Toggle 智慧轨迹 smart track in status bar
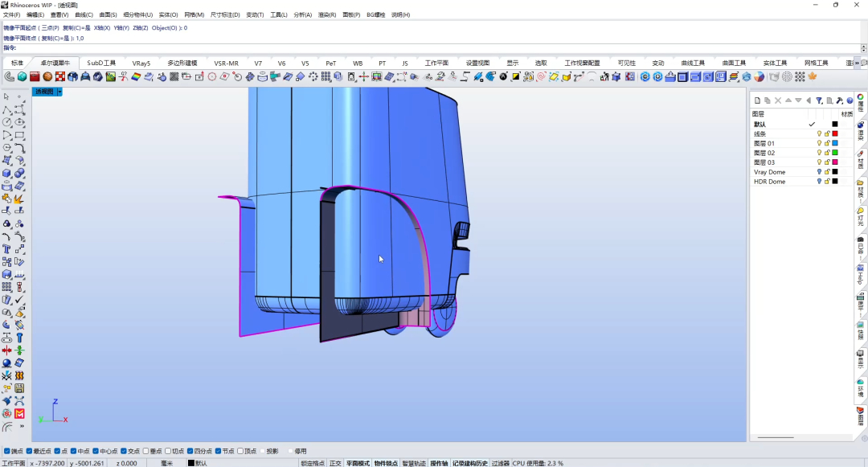 pos(414,463)
